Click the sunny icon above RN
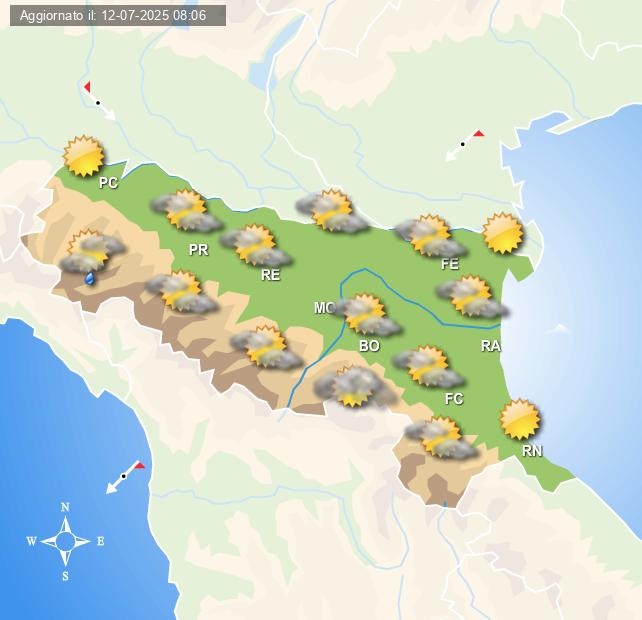Screen dimensions: 642x620 (x=520, y=419)
